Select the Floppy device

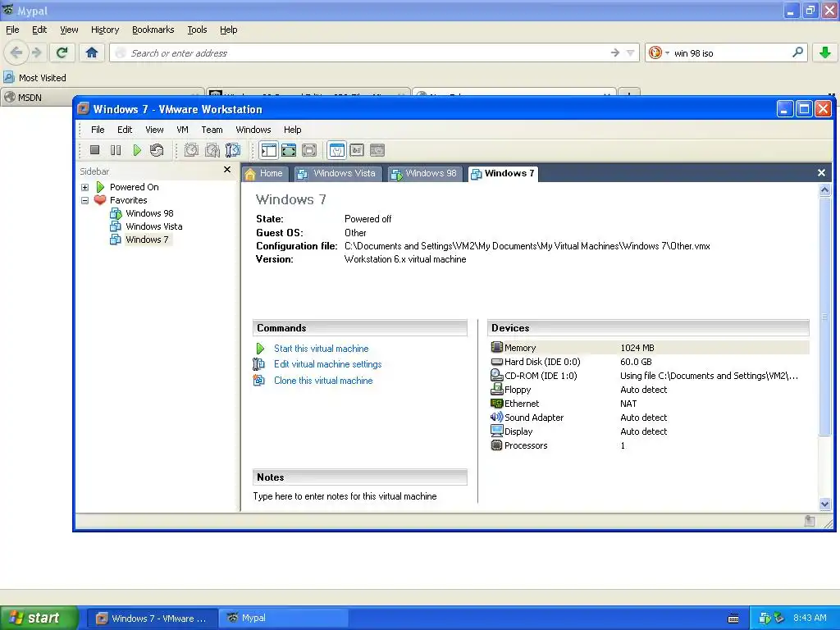pyautogui.click(x=649, y=390)
